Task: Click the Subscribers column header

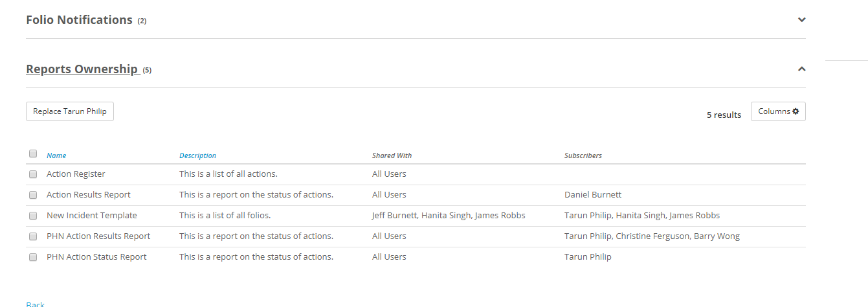Action: [x=583, y=155]
